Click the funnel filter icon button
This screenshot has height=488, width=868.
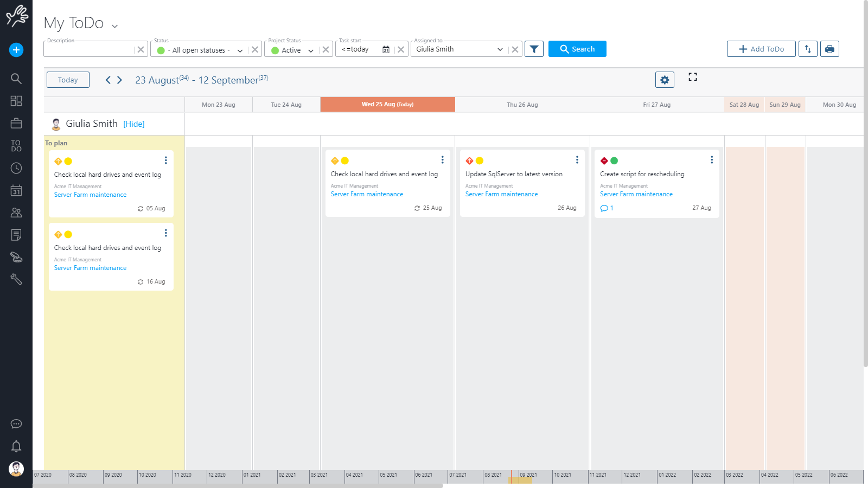pyautogui.click(x=534, y=49)
